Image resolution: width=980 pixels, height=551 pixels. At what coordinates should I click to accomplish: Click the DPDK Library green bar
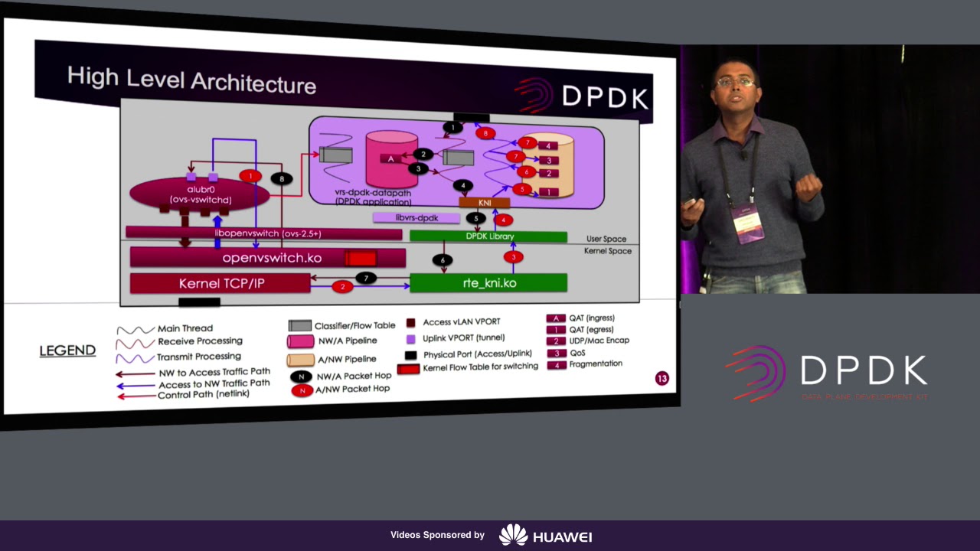488,236
